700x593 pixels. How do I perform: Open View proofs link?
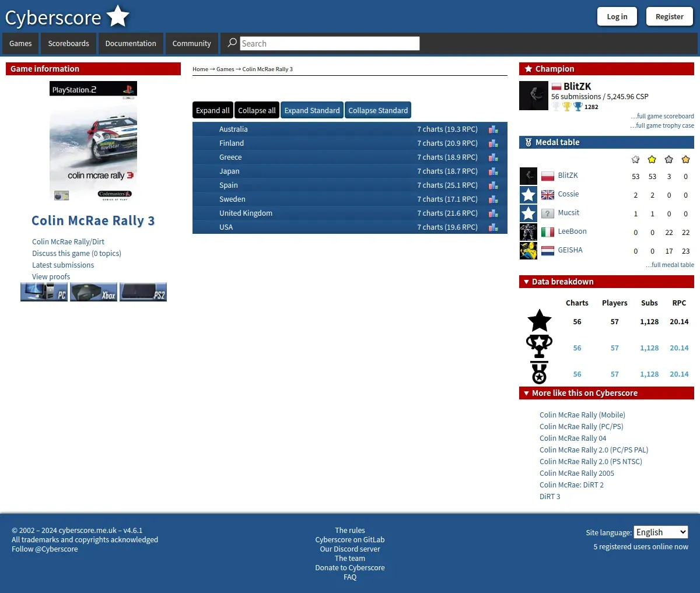click(51, 276)
